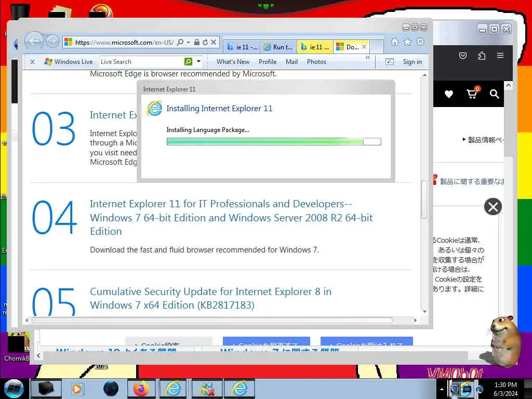Click the horizontal scroll left arrow in IE
The width and height of the screenshot is (532, 399).
point(27,320)
